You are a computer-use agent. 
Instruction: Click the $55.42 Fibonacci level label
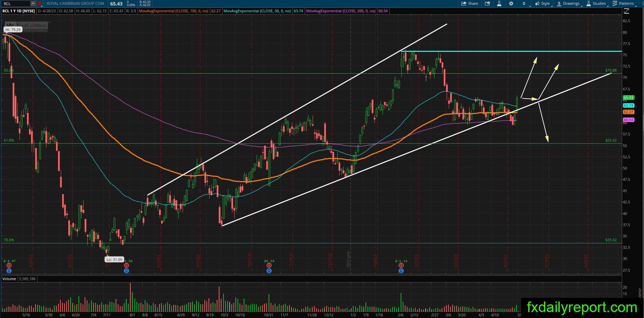(611, 140)
